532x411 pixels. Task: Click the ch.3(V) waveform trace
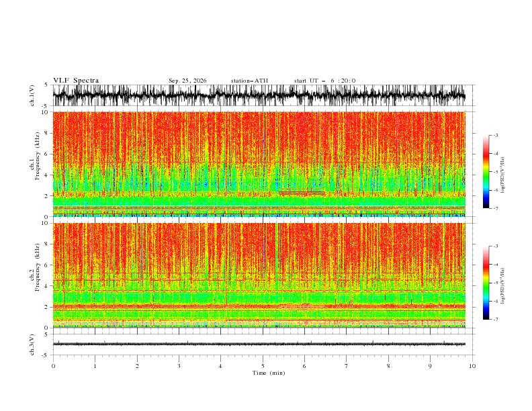tap(259, 345)
